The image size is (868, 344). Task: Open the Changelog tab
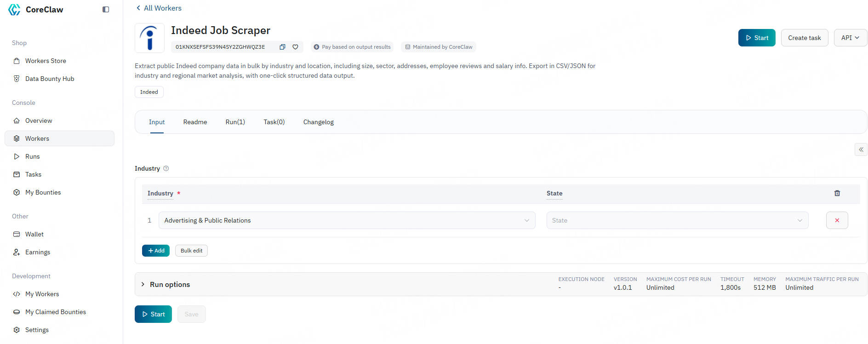click(319, 122)
